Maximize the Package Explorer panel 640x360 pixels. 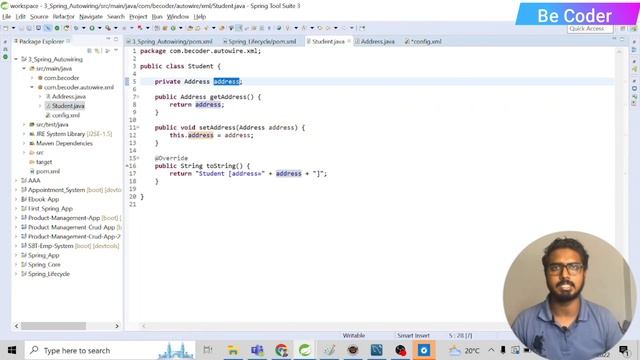(x=116, y=39)
